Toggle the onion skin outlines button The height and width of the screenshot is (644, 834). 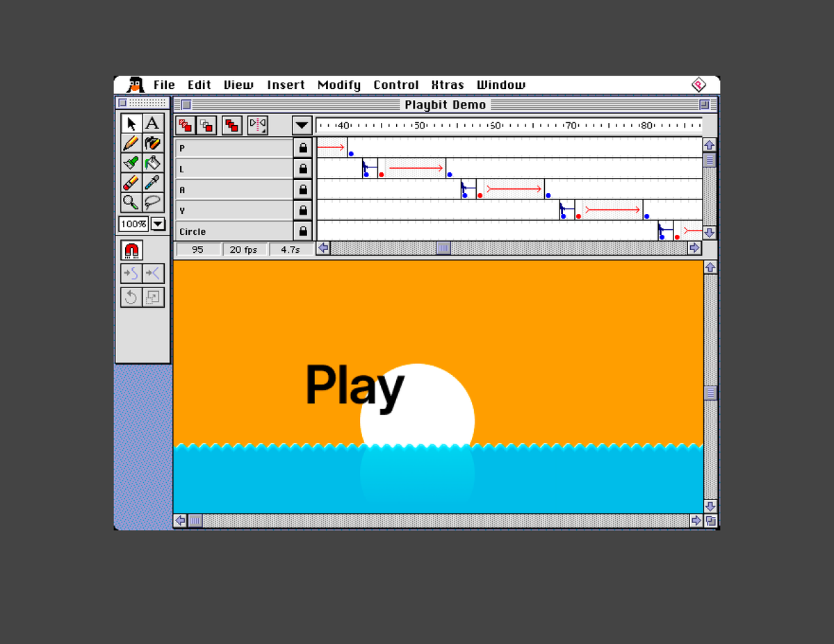(206, 125)
